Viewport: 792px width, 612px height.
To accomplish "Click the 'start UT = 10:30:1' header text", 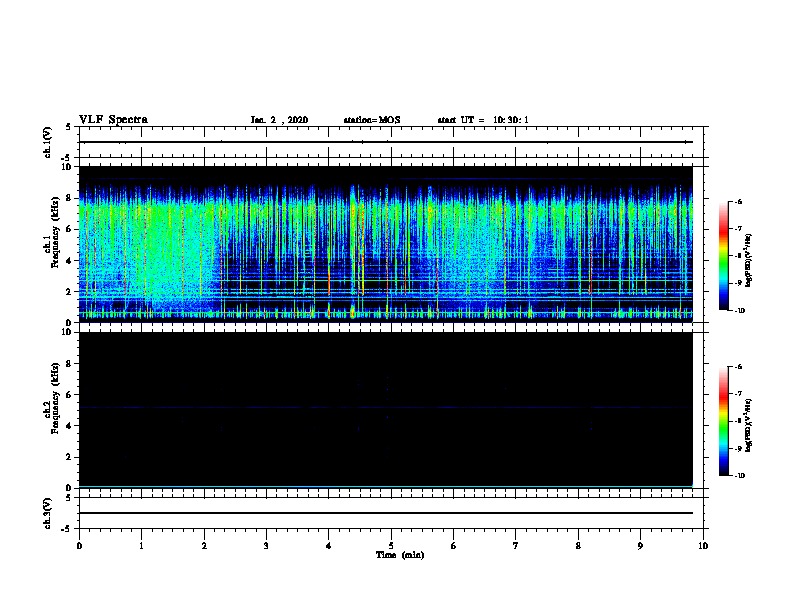I will 483,120.
